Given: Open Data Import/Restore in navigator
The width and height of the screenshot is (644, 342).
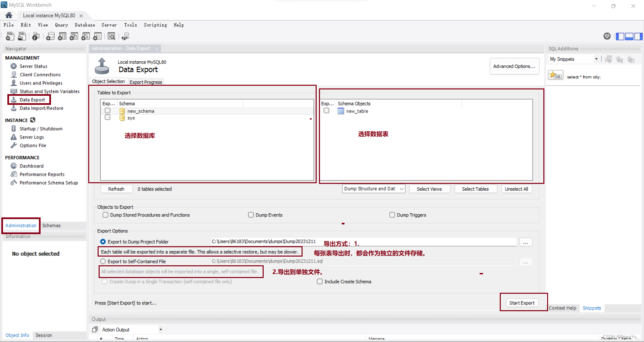Looking at the screenshot, I should (x=41, y=108).
